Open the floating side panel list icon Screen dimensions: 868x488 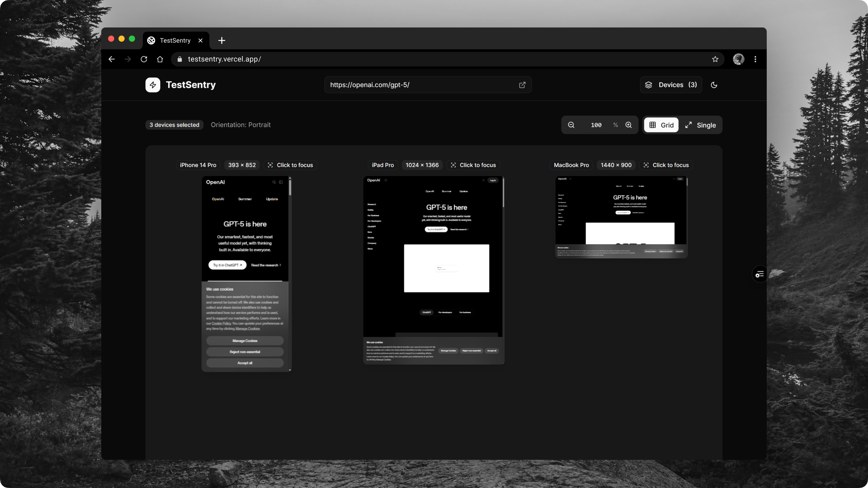(x=759, y=274)
